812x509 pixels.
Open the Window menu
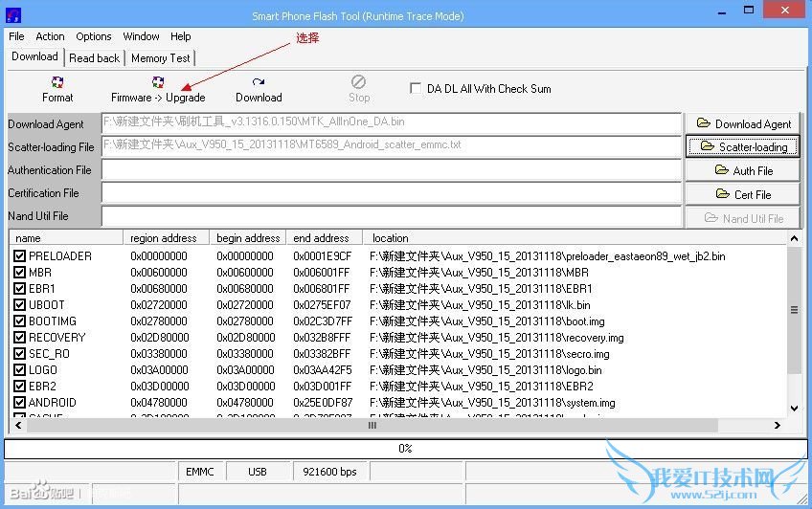tap(141, 36)
